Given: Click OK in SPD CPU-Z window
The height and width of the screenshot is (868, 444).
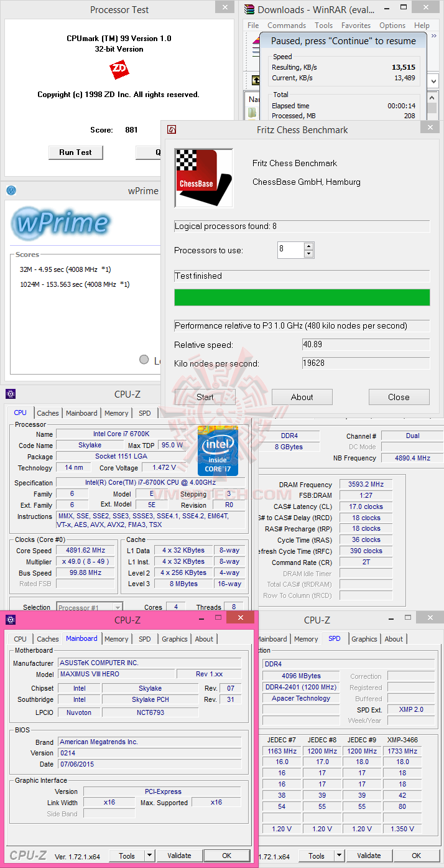Looking at the screenshot, I should pyautogui.click(x=417, y=856).
